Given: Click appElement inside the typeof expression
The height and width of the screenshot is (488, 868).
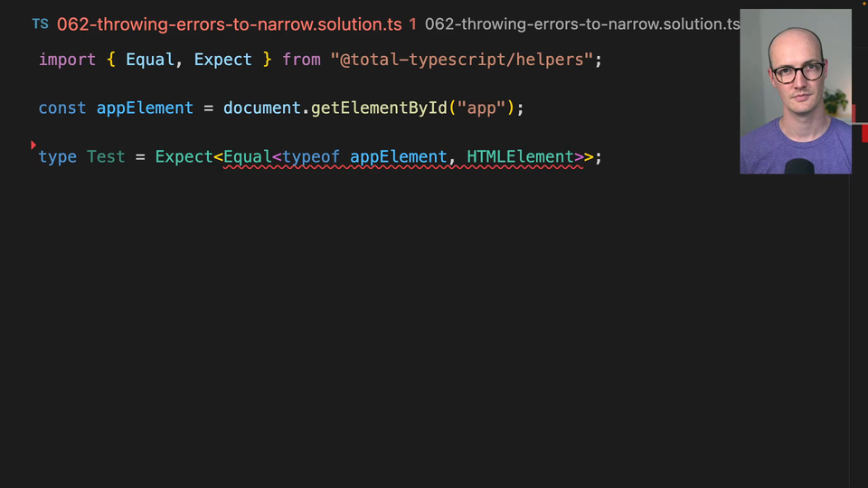Looking at the screenshot, I should (398, 157).
